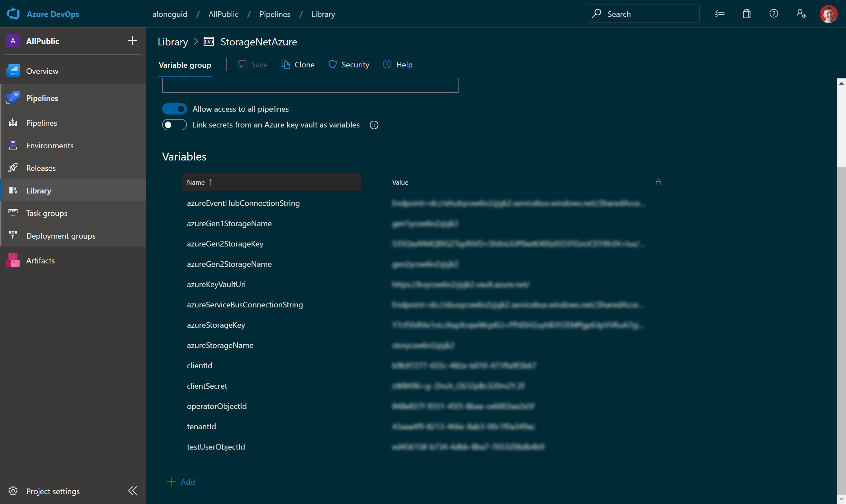Select the Pipelines hub header in sidebar
Image resolution: width=846 pixels, height=504 pixels.
point(73,98)
